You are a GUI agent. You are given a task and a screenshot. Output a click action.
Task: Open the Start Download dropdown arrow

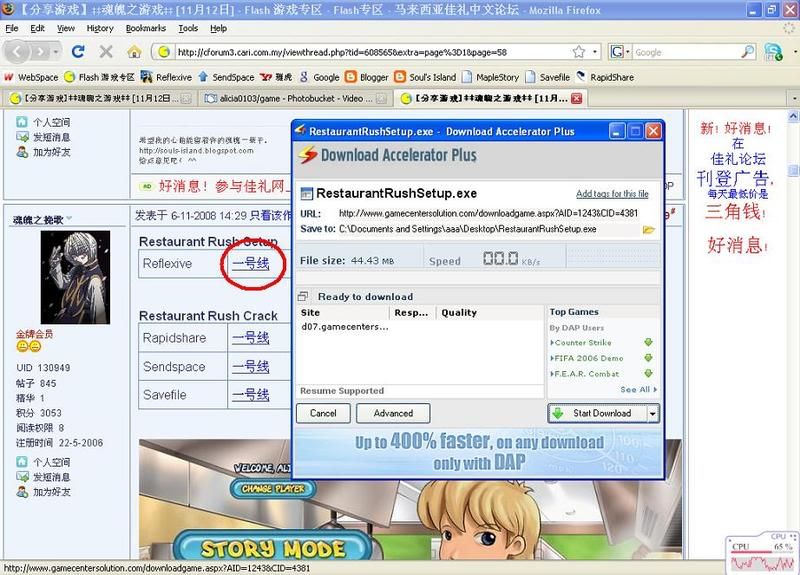(653, 413)
